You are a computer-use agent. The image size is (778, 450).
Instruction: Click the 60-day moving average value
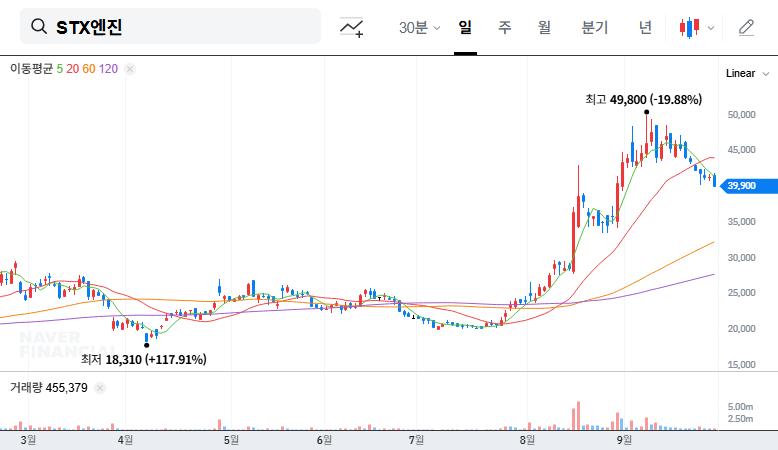click(x=89, y=69)
